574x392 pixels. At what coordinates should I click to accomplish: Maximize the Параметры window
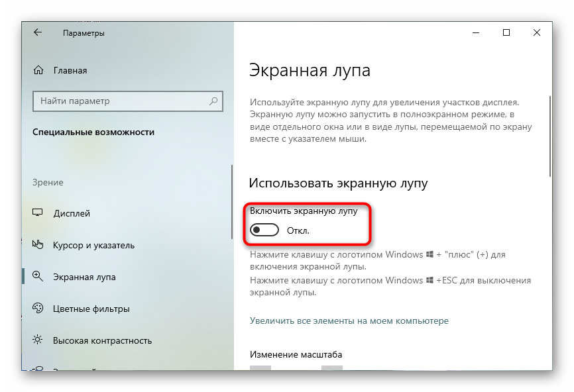[506, 32]
